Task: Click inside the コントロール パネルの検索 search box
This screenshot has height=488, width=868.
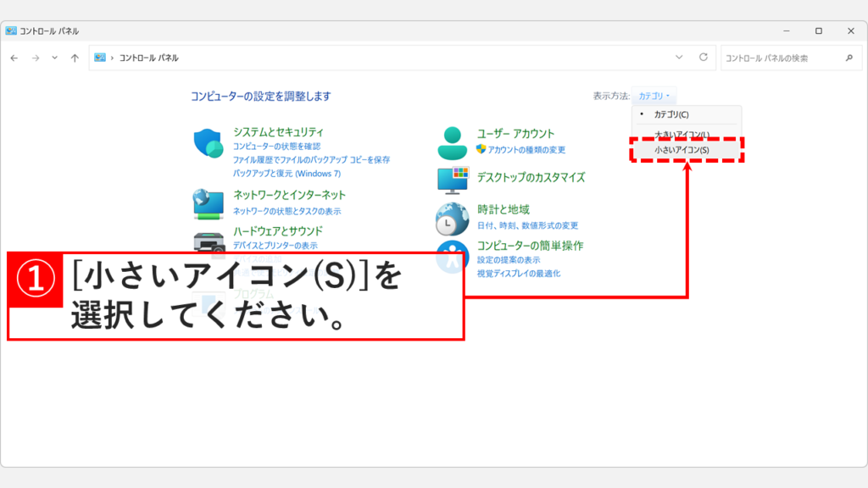Action: tap(780, 58)
